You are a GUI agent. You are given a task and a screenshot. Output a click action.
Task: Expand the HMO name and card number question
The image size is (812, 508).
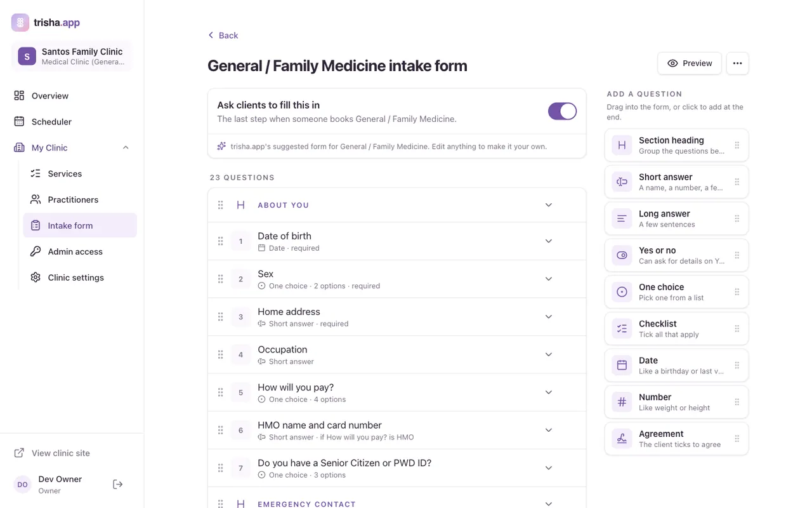click(549, 430)
